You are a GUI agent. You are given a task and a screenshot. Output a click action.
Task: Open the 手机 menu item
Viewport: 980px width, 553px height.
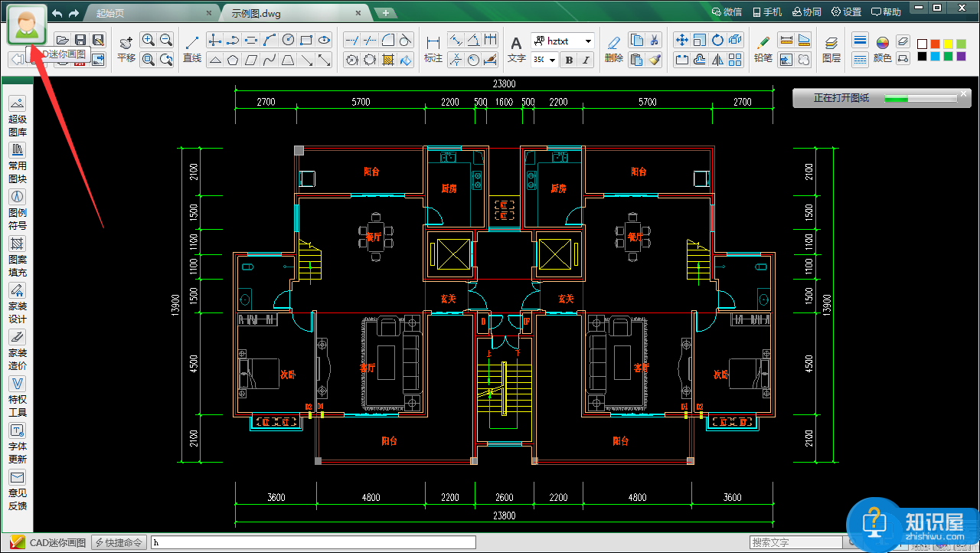click(767, 11)
